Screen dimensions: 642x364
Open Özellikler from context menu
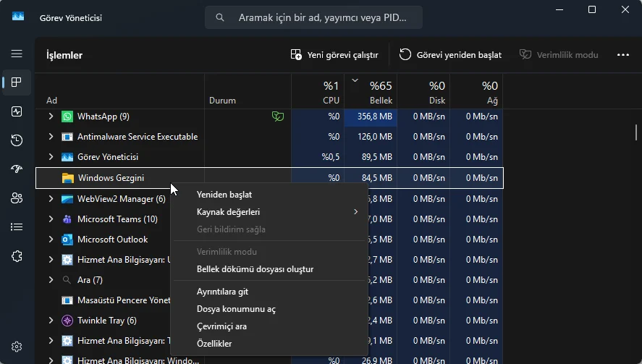click(x=269, y=344)
